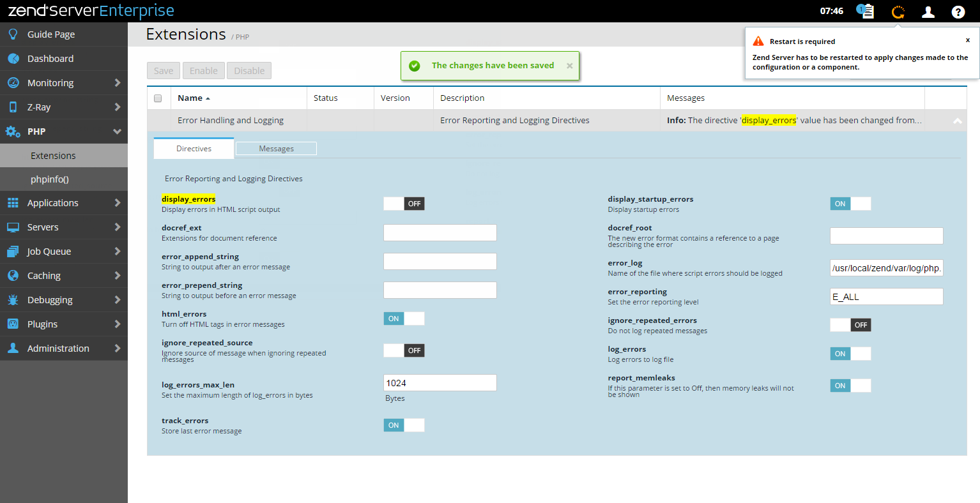Switch to the Messages tab
The width and height of the screenshot is (980, 503).
(x=276, y=149)
